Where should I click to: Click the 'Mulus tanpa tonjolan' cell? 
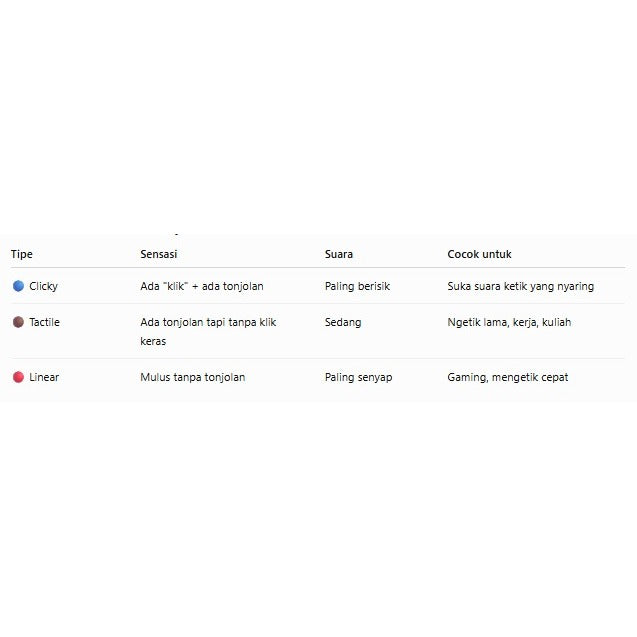tap(193, 377)
